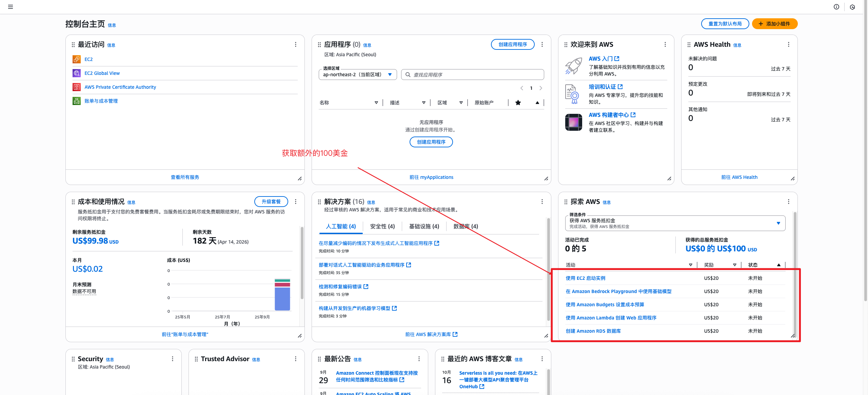Click the EC2 service icon
Image resolution: width=868 pixels, height=395 pixels.
[76, 59]
